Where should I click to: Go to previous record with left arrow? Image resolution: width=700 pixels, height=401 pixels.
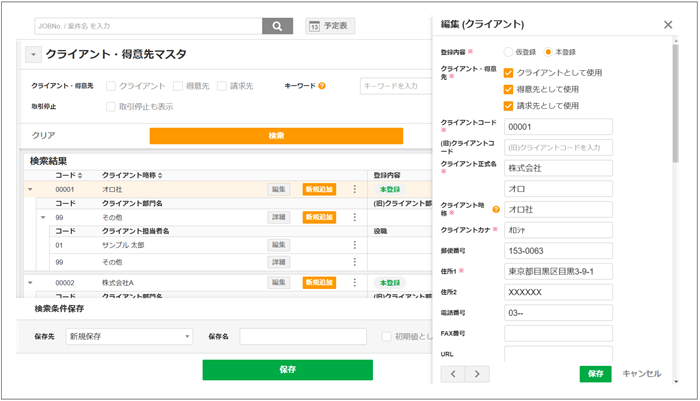click(454, 374)
